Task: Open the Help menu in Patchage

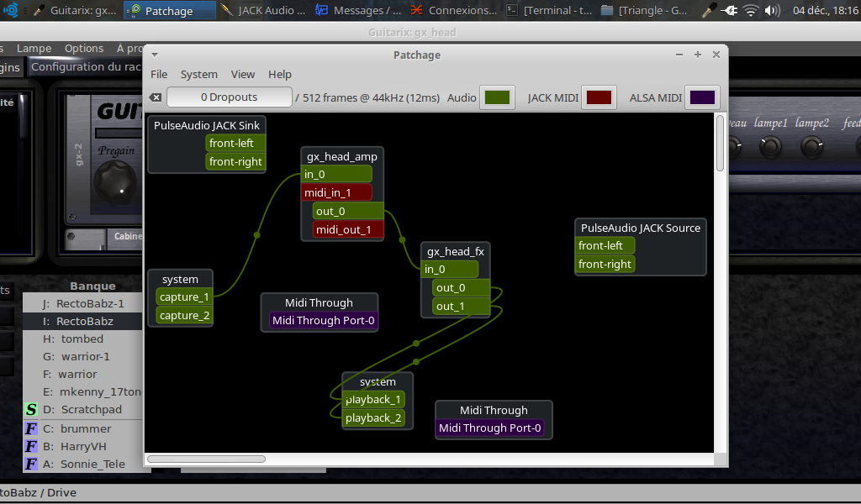Action: (279, 75)
